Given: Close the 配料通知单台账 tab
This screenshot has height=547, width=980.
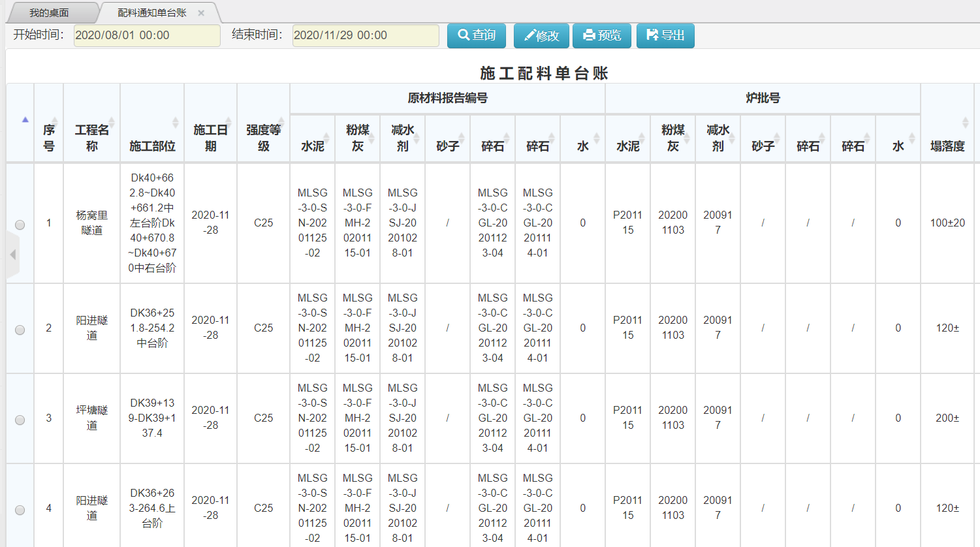Looking at the screenshot, I should coord(201,13).
